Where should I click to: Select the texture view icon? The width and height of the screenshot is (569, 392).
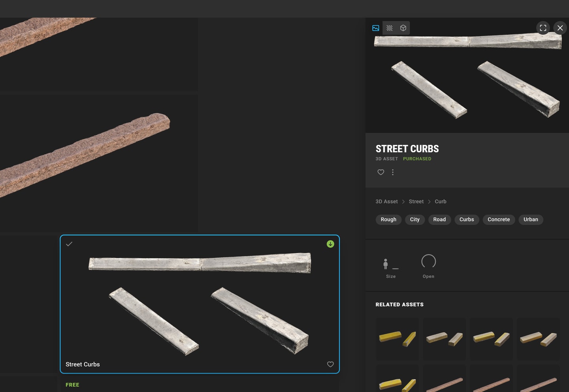390,28
